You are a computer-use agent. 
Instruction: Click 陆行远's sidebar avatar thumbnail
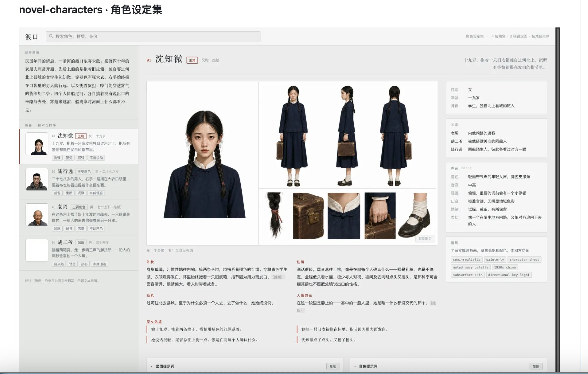click(x=37, y=179)
